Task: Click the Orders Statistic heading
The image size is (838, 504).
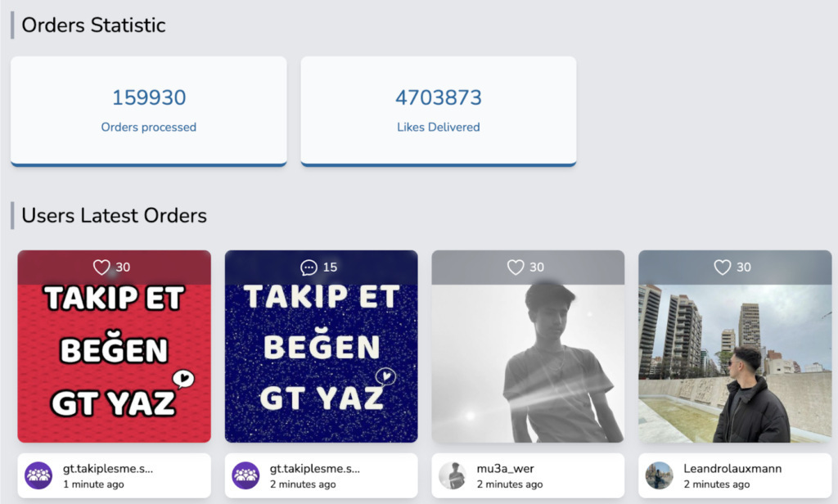Action: [x=93, y=25]
